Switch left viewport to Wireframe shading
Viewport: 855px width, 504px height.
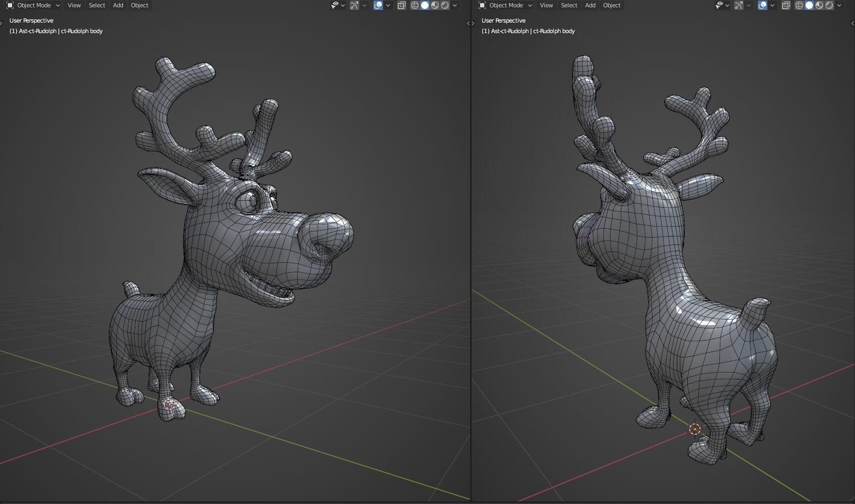click(414, 5)
